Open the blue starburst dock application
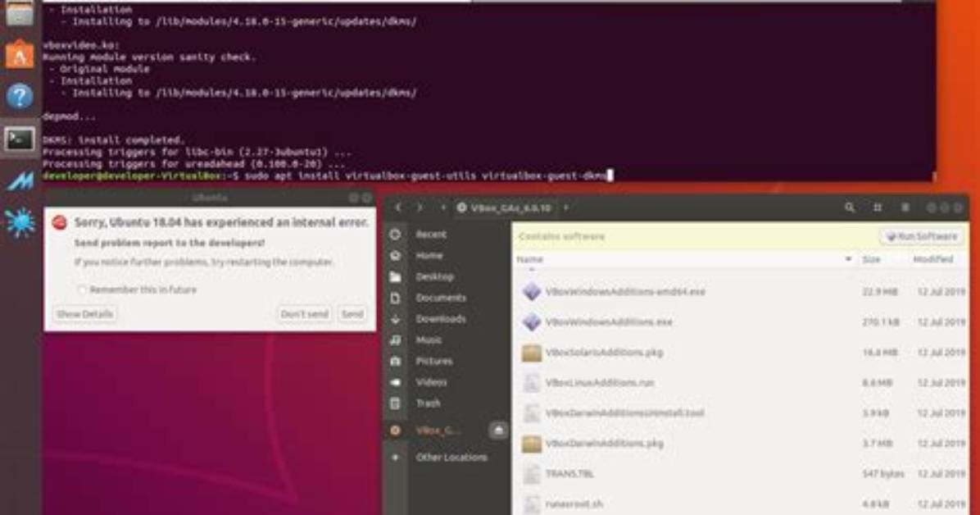The width and height of the screenshot is (980, 515). (20, 222)
